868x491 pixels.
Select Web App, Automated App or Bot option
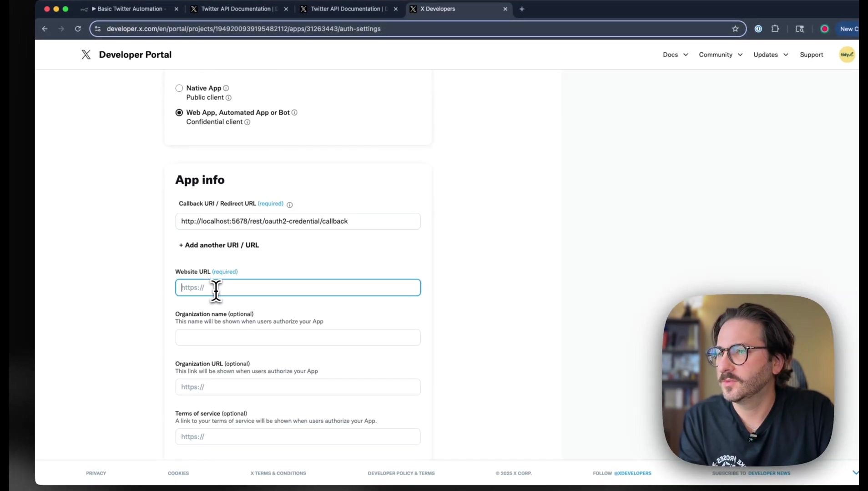tap(179, 113)
